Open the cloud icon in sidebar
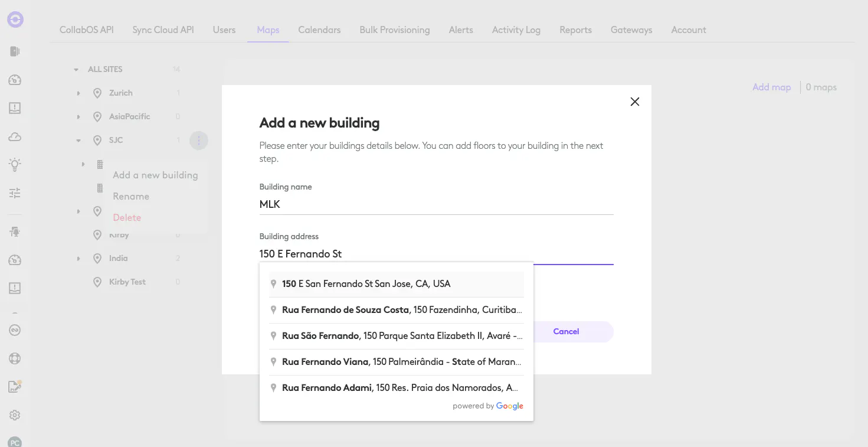 click(15, 137)
